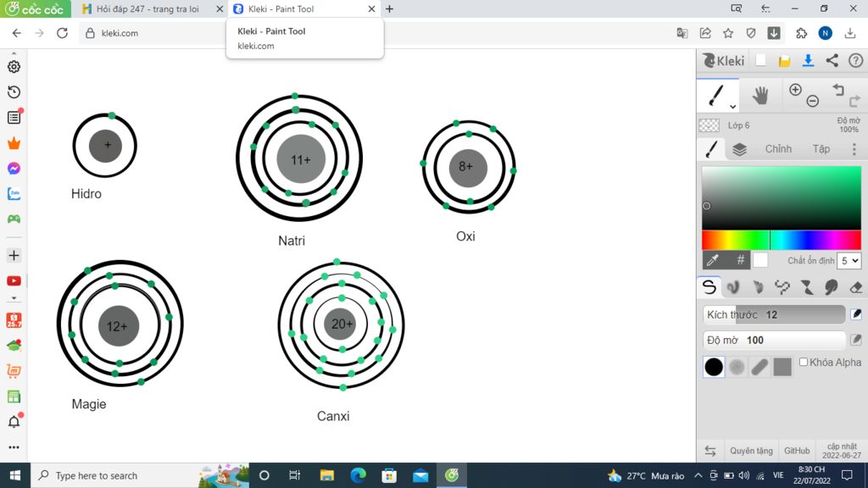Open the Chỉnh edit tab
Image resolution: width=868 pixels, height=488 pixels.
[778, 149]
